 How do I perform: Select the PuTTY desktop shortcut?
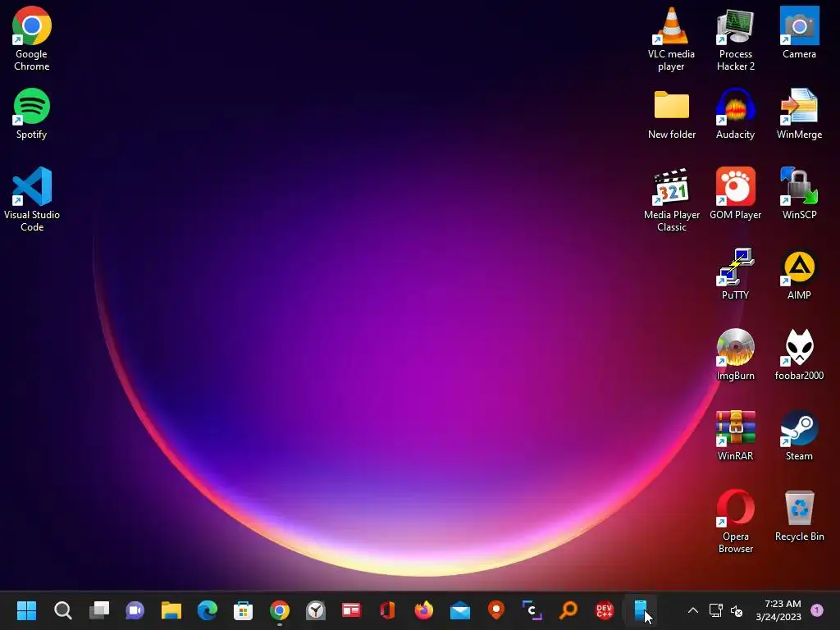pos(736,273)
